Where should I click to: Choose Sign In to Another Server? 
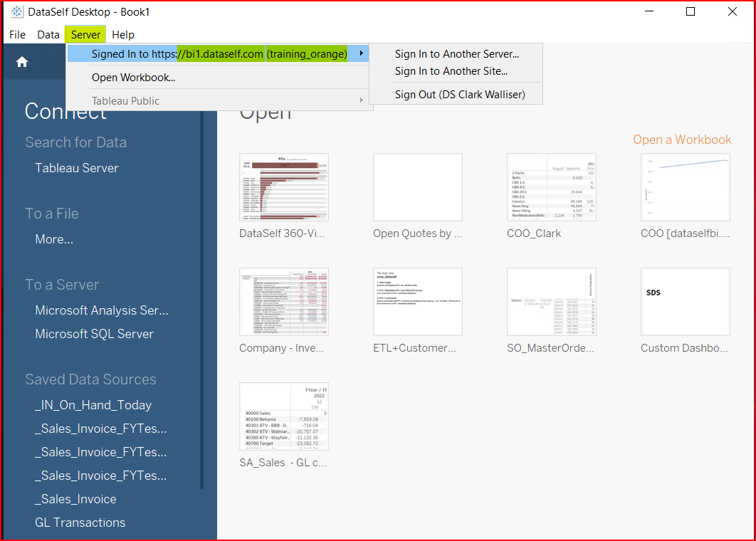(456, 53)
